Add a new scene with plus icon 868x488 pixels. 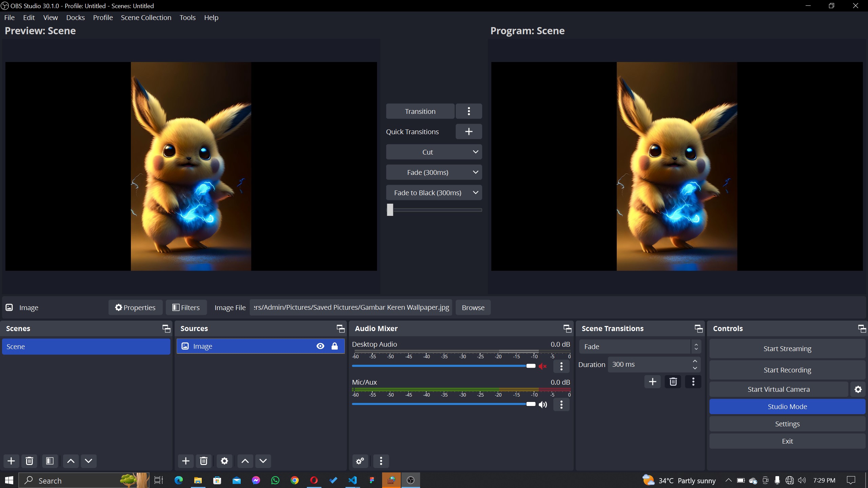(11, 461)
